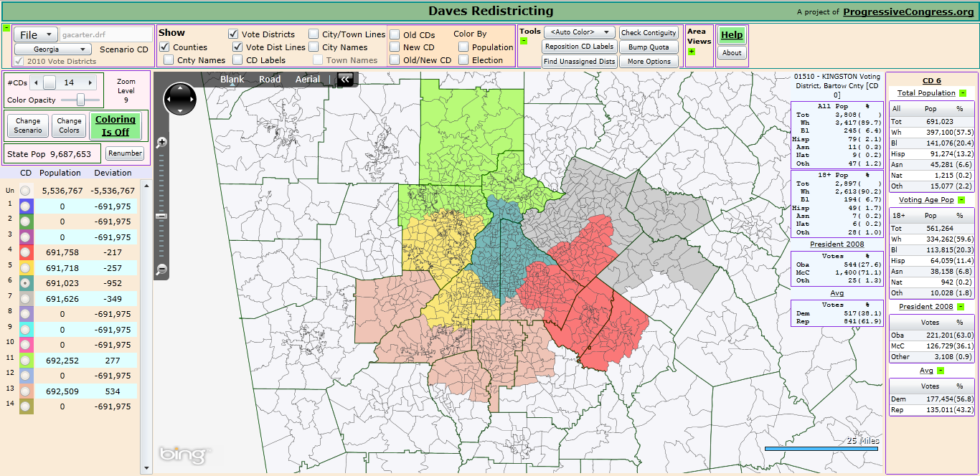Click the CD list scrollbar down arrow

148,468
